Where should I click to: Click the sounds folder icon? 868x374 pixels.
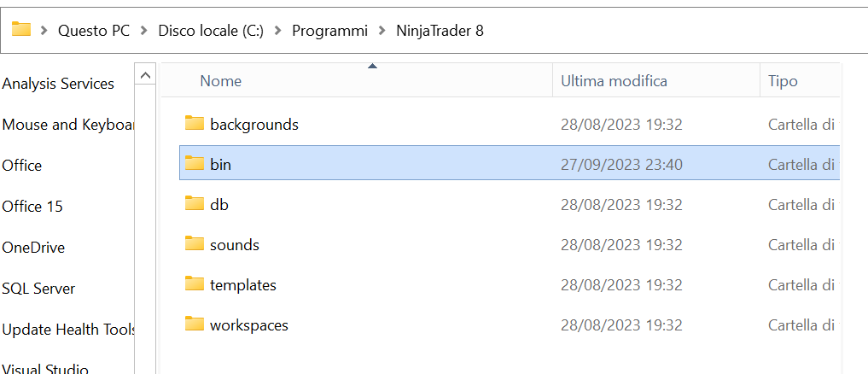195,244
